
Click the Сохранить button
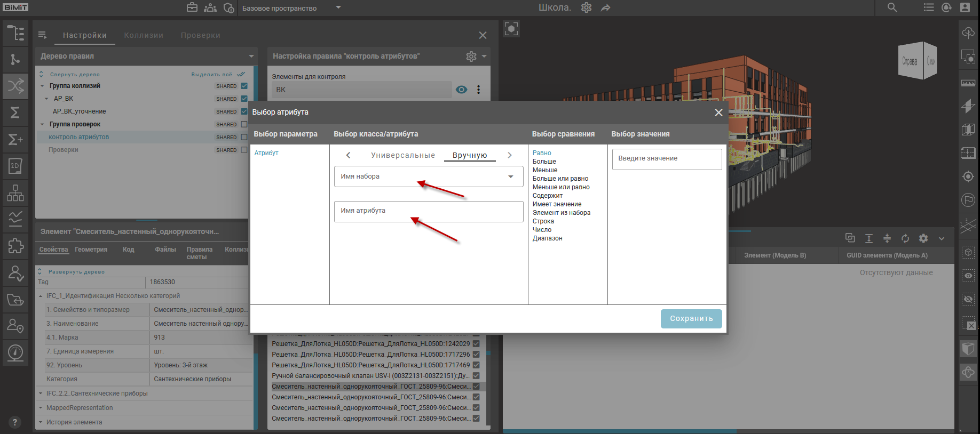(691, 319)
